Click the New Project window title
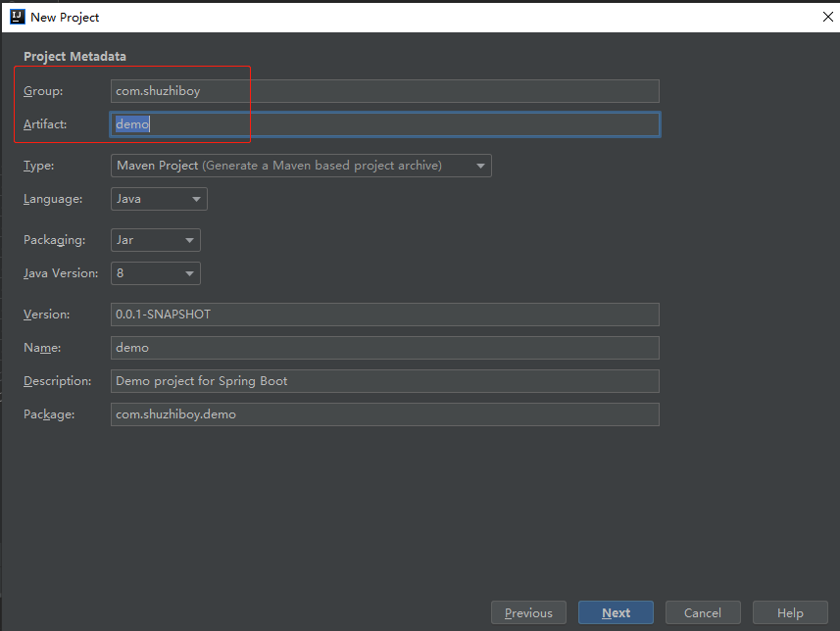Viewport: 840px width, 631px height. click(x=65, y=17)
